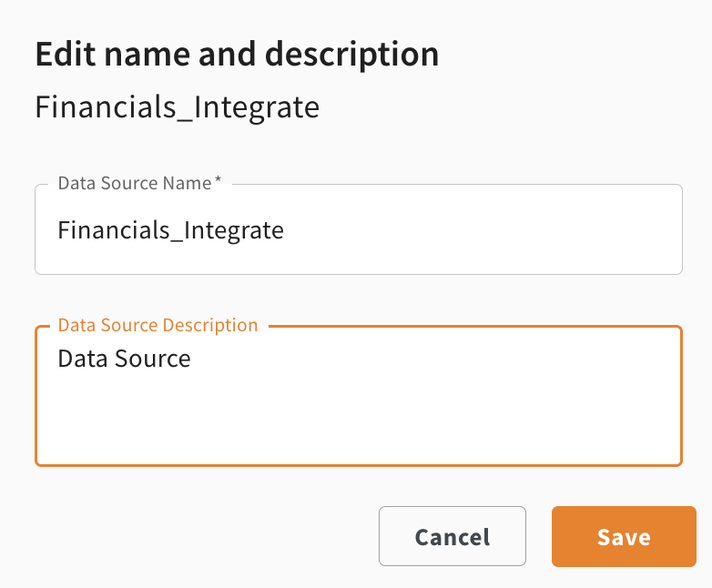Click the empty lower area of the description textarea
Viewport: 712px width, 588px height.
pos(358,422)
